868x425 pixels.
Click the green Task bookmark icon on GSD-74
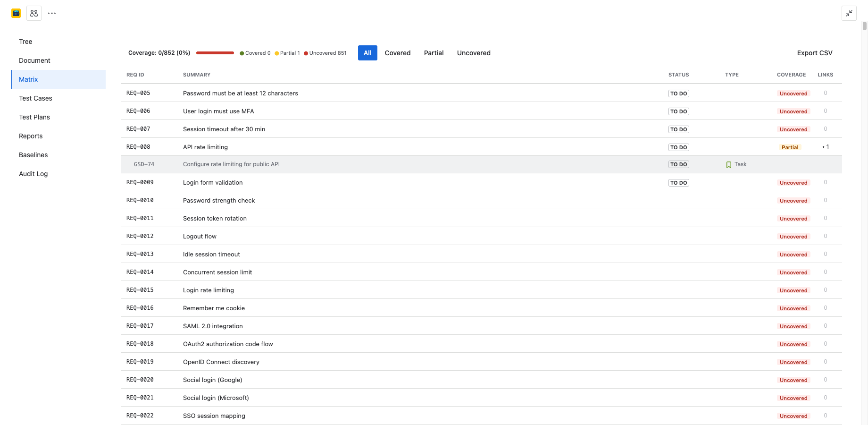(x=729, y=164)
